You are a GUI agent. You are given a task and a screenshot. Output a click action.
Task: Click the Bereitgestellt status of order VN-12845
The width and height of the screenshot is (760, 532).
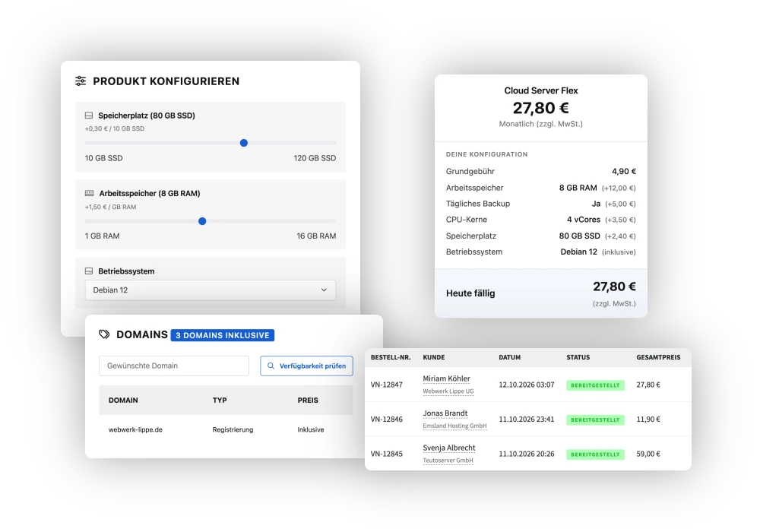[595, 454]
